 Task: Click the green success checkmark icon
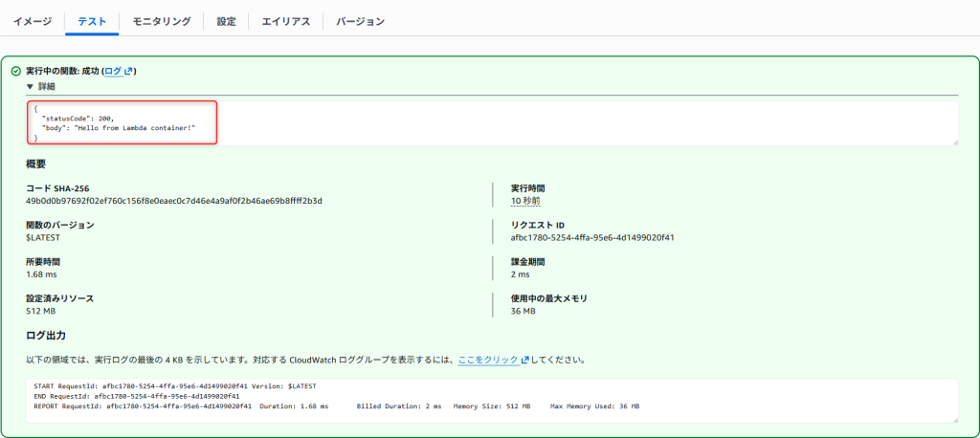point(15,71)
